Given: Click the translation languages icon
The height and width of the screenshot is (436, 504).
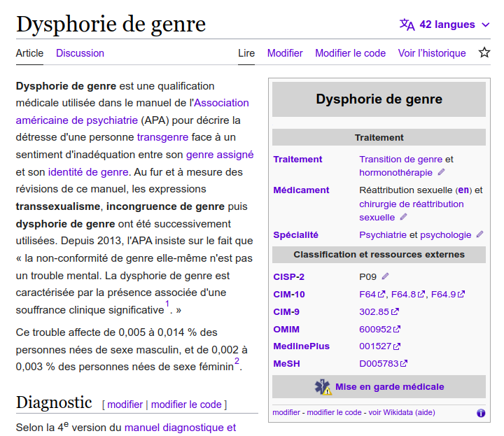Looking at the screenshot, I should (x=407, y=24).
